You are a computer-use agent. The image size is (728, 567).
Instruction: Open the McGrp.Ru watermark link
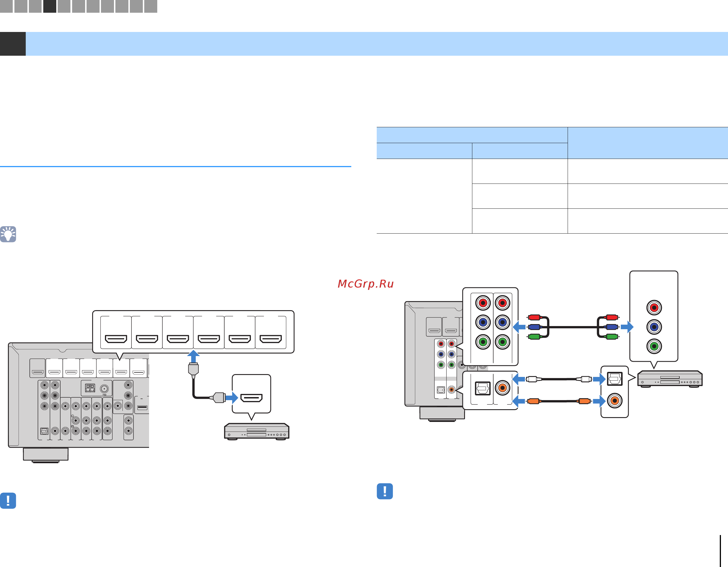(x=366, y=284)
